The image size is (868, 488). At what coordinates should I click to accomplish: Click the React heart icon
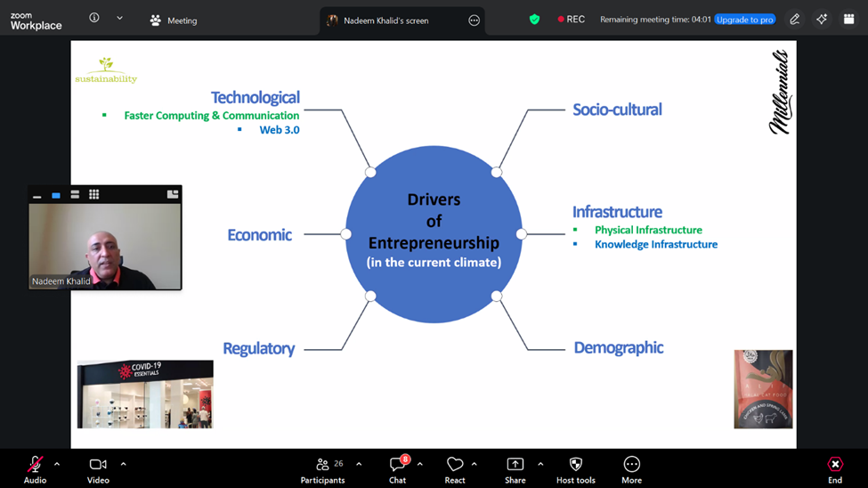pos(455,468)
